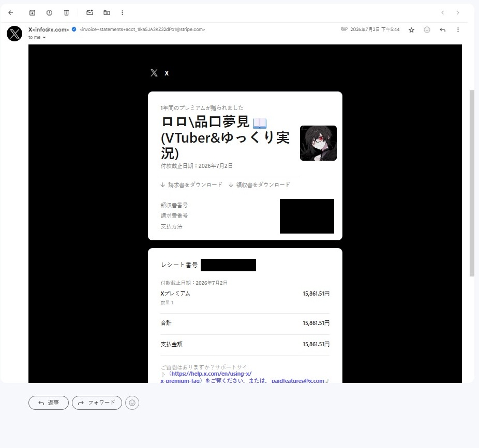
Task: Open the VTuber profile picture thumbnail
Action: pyautogui.click(x=318, y=143)
